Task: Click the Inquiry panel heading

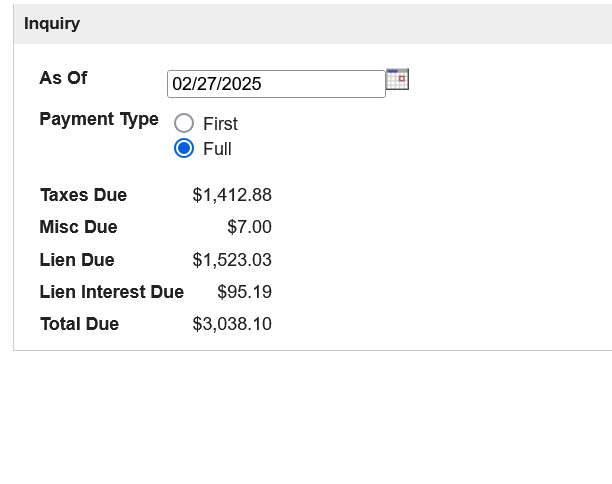Action: 52,24
